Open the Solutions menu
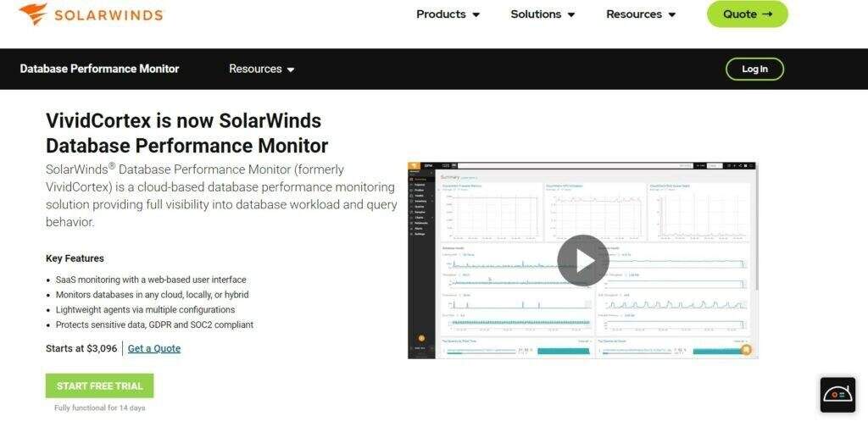This screenshot has width=868, height=427. pos(542,14)
